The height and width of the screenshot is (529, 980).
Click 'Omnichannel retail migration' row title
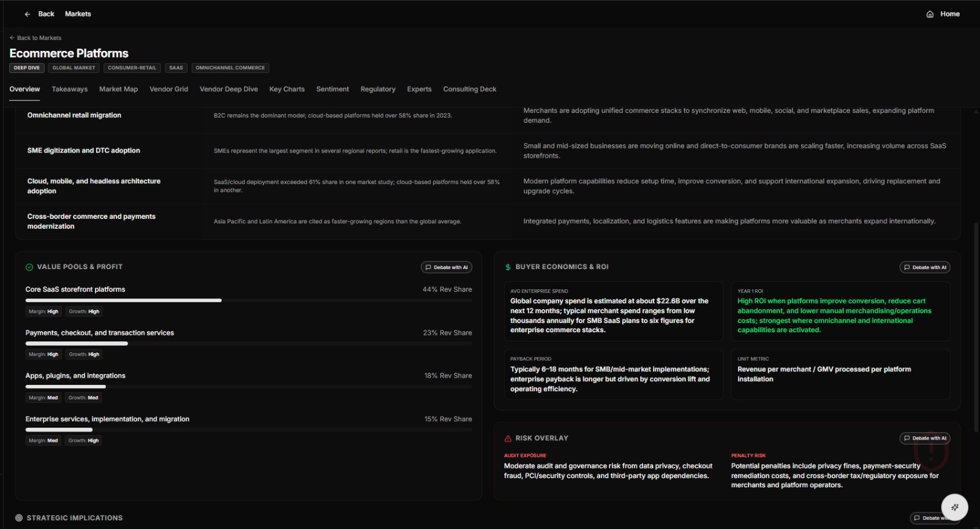point(74,115)
